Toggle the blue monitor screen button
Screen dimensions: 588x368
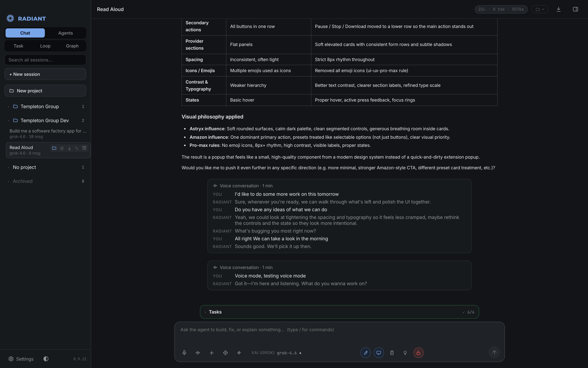point(379,353)
